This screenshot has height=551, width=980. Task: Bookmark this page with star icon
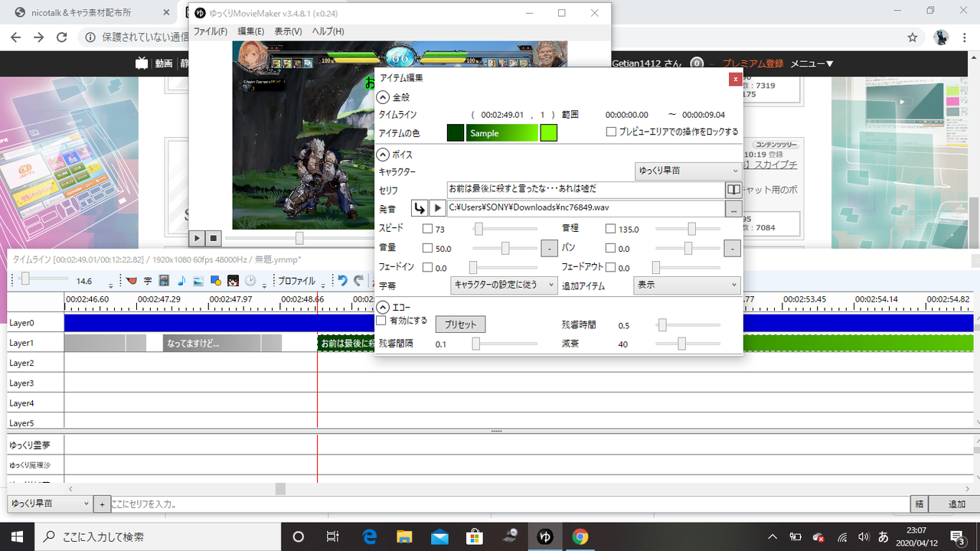click(x=913, y=37)
